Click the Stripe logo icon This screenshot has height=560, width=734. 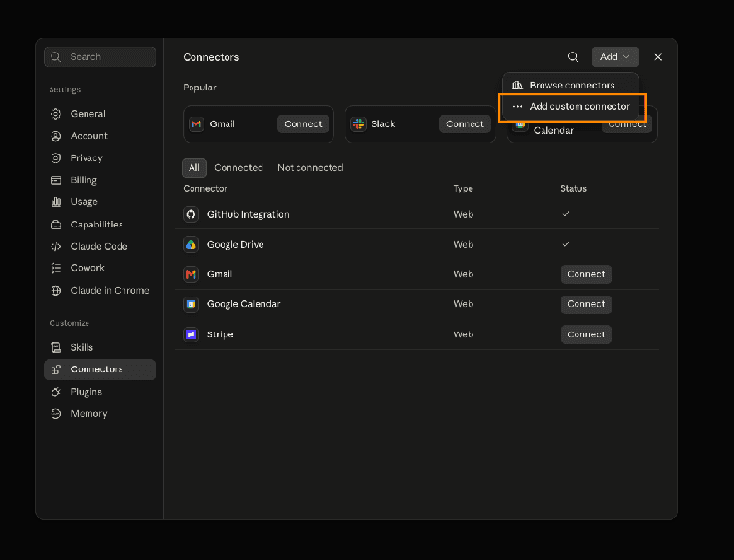coord(191,334)
